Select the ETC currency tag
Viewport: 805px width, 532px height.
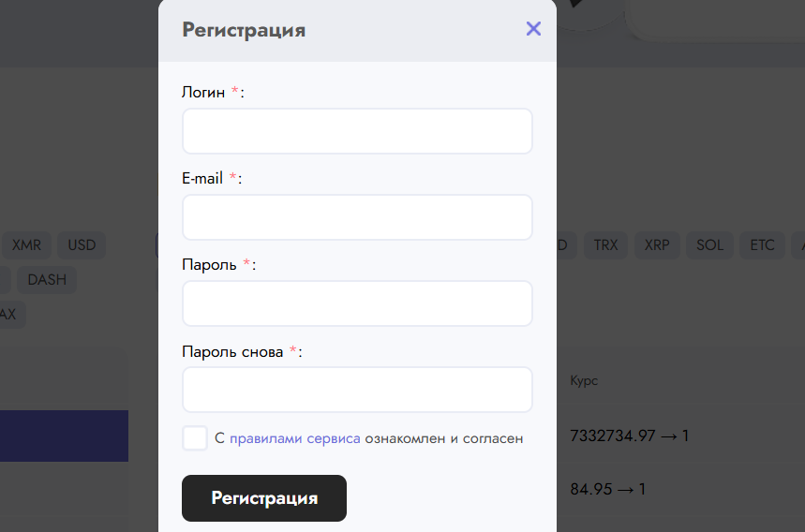tap(762, 245)
